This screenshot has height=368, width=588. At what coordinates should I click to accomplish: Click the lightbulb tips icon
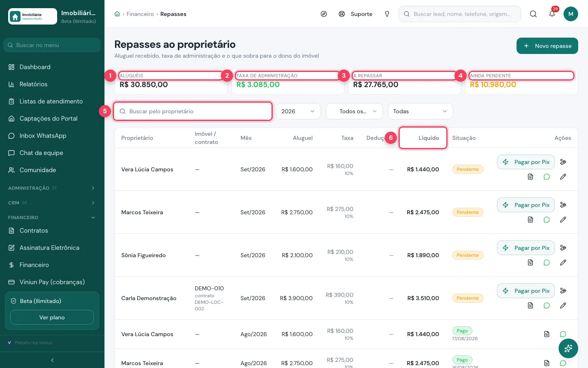(387, 14)
